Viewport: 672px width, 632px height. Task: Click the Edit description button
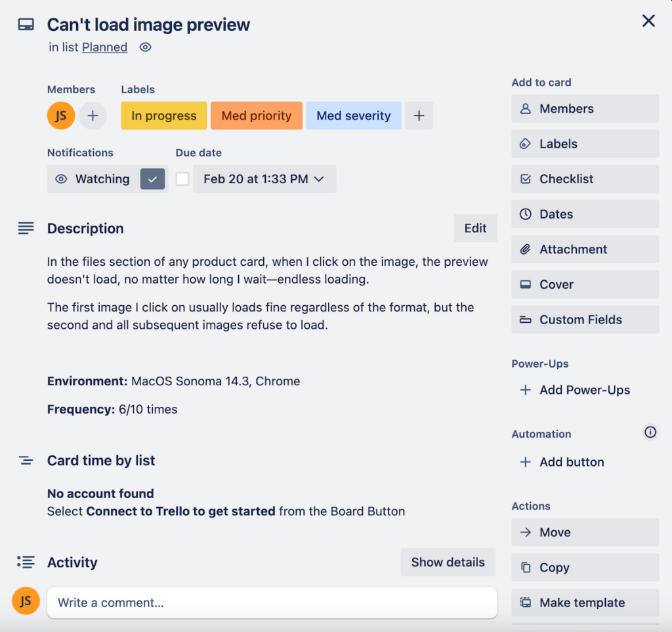(x=475, y=228)
